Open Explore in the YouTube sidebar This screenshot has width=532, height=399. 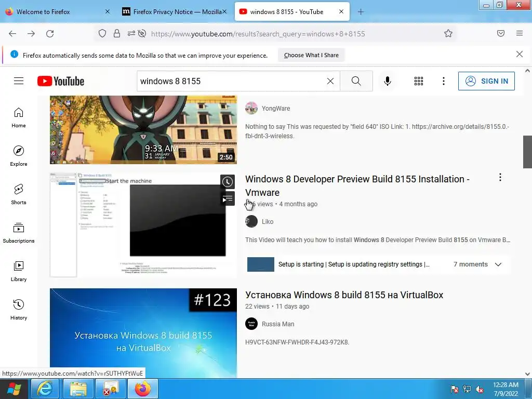click(19, 156)
